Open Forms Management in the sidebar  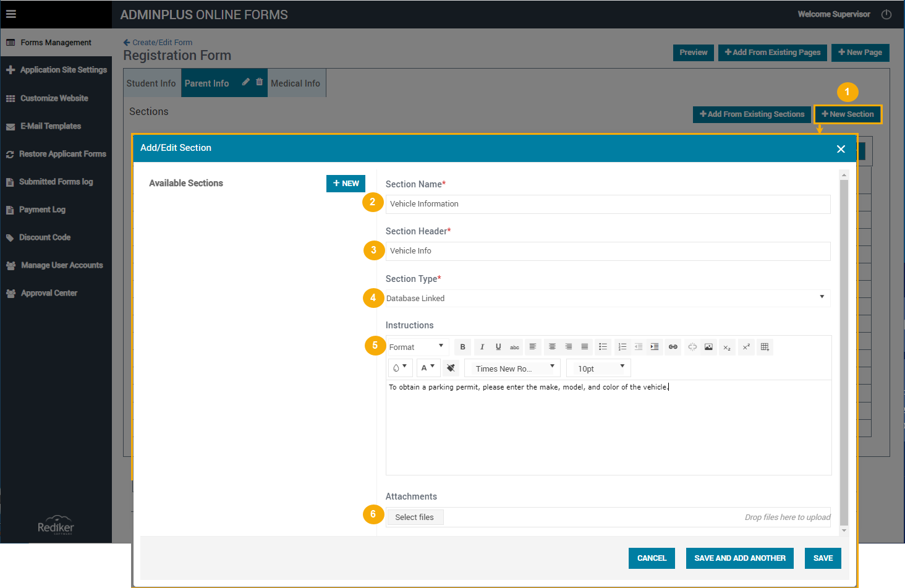[x=56, y=43]
